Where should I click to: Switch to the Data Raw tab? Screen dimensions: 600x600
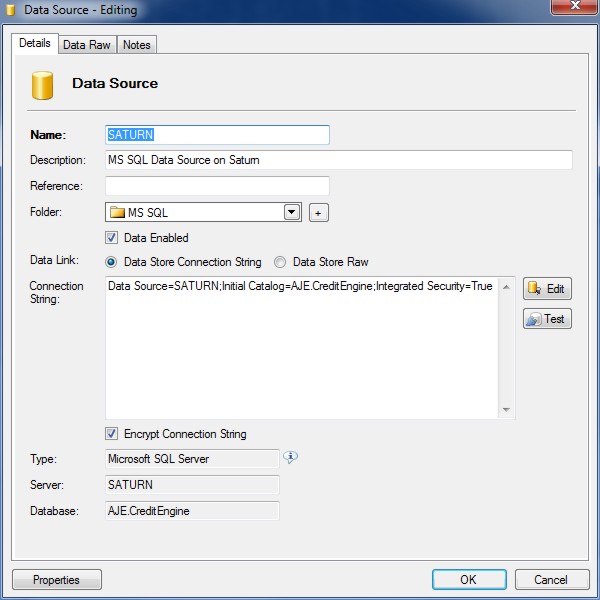click(x=87, y=45)
